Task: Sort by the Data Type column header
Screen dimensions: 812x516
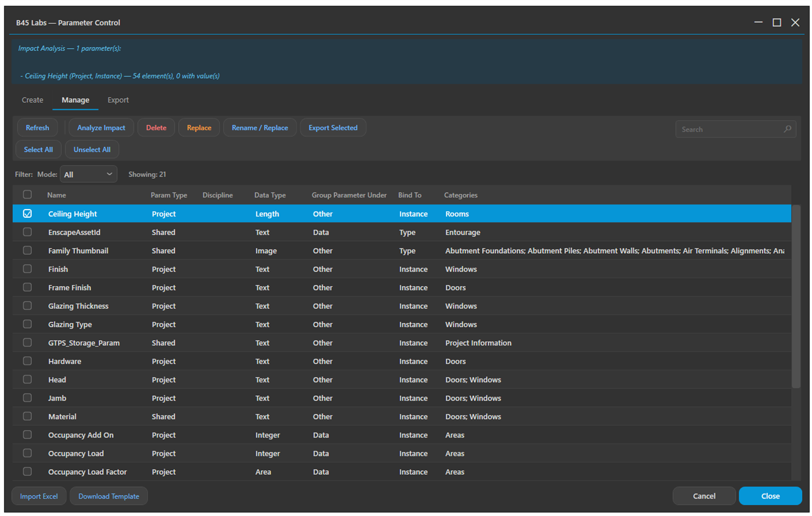Action: 270,195
